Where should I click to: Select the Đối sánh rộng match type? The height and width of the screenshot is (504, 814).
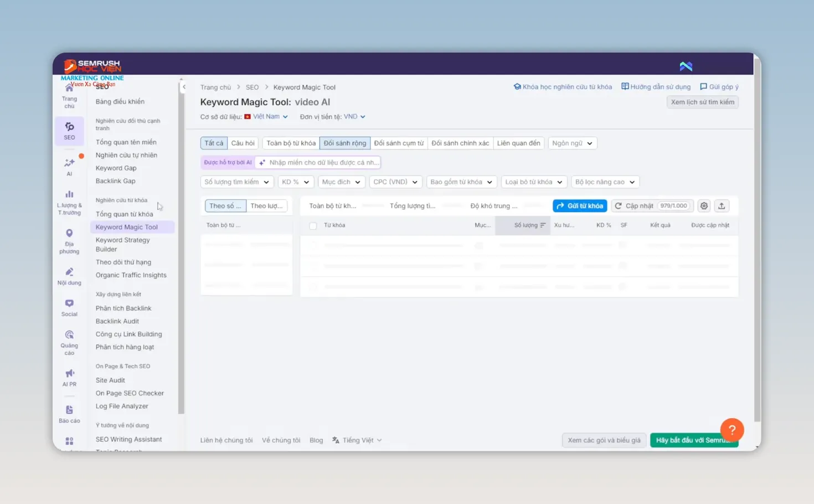[x=345, y=143]
